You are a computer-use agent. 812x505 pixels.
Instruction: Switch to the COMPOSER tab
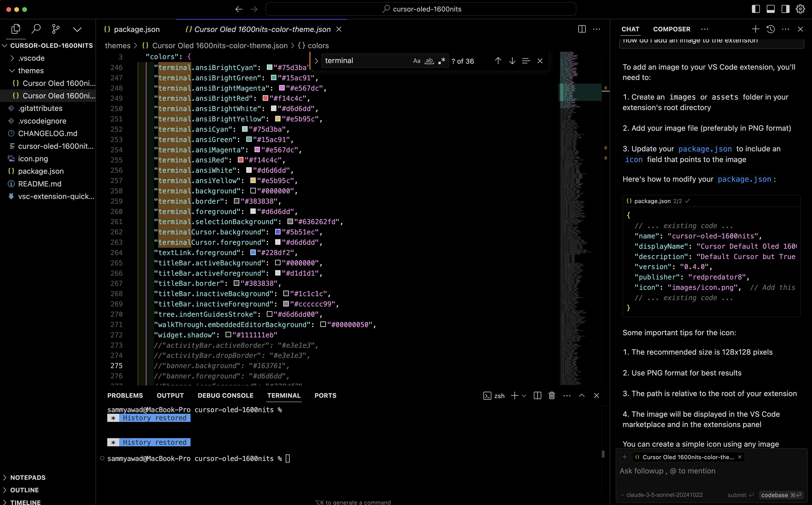pyautogui.click(x=671, y=29)
